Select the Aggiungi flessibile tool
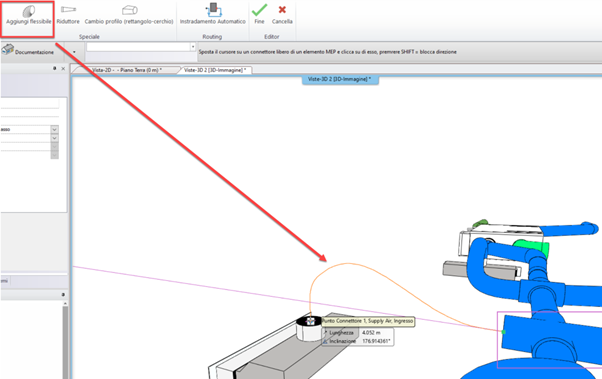This screenshot has height=379, width=602. click(x=28, y=15)
